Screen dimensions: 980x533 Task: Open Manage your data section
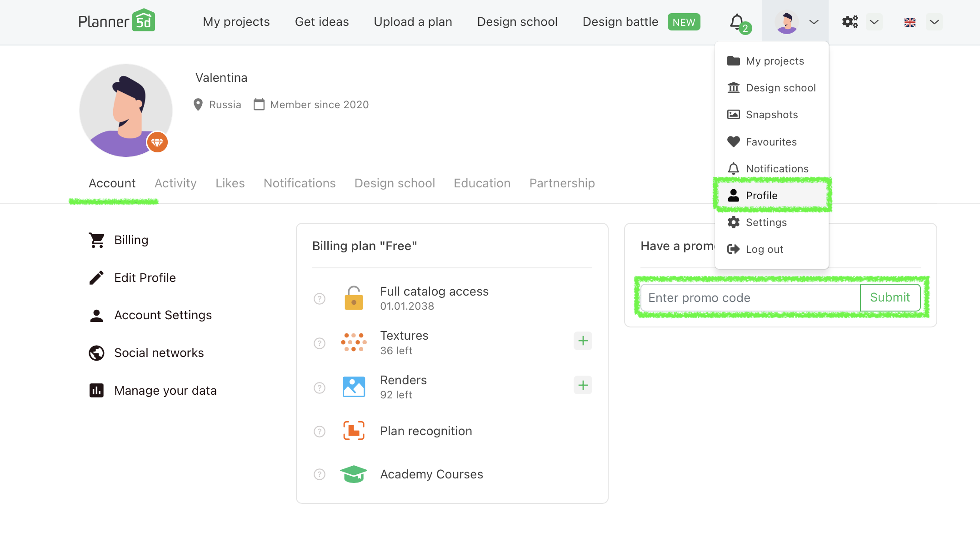pyautogui.click(x=165, y=391)
